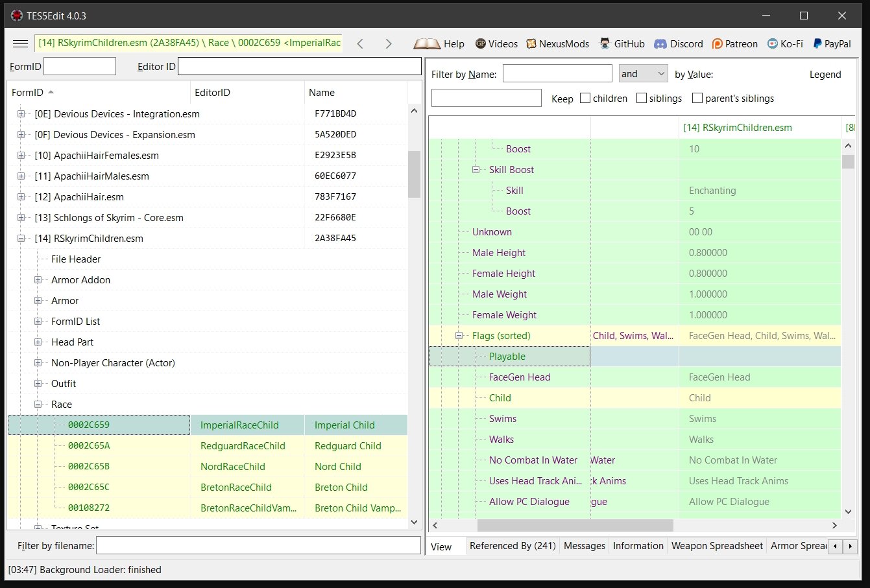Select the Playable flag row
The width and height of the screenshot is (870, 588).
(x=634, y=356)
